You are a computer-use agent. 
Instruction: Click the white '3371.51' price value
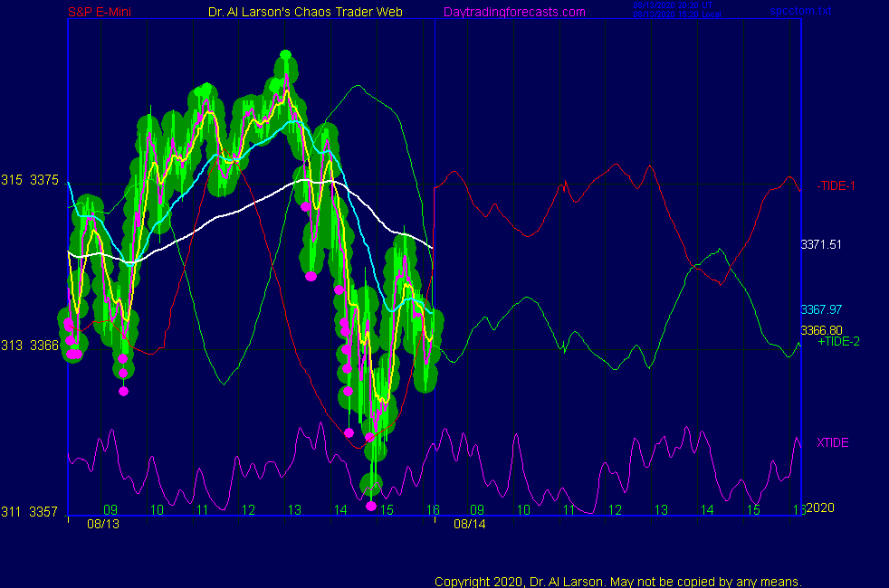point(821,244)
